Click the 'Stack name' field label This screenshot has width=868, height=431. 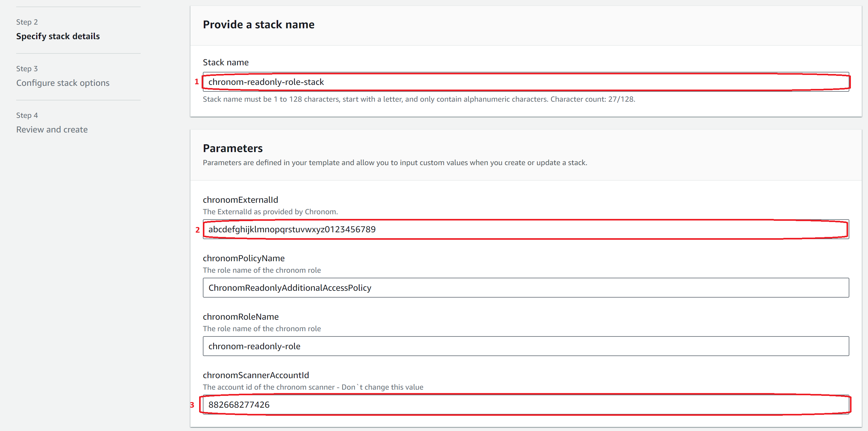point(226,63)
